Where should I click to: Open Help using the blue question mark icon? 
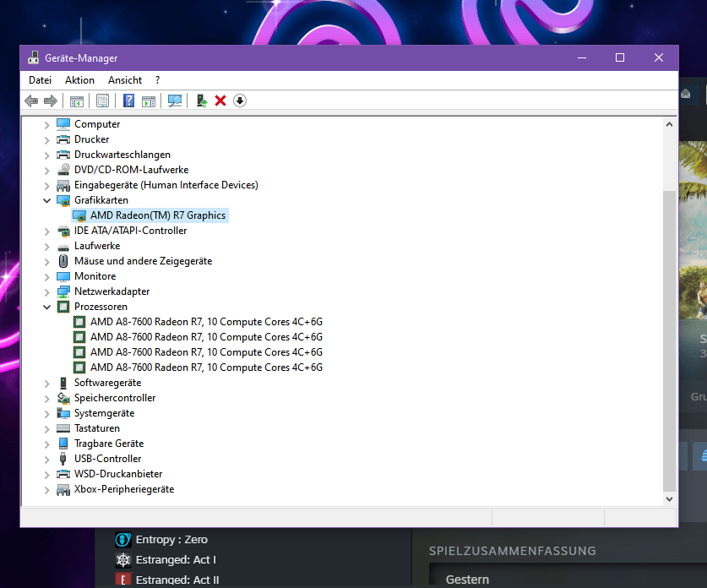(x=129, y=101)
